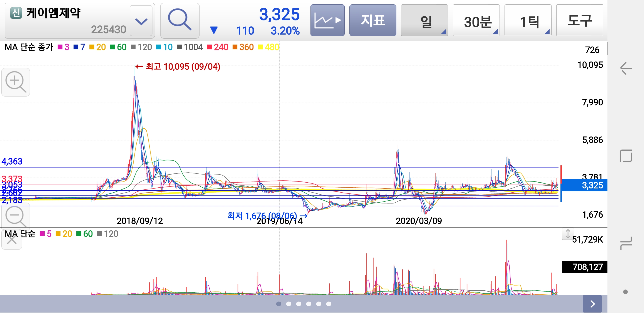This screenshot has width=644, height=313.
Task: Open the chart type line icon
Action: tap(327, 20)
